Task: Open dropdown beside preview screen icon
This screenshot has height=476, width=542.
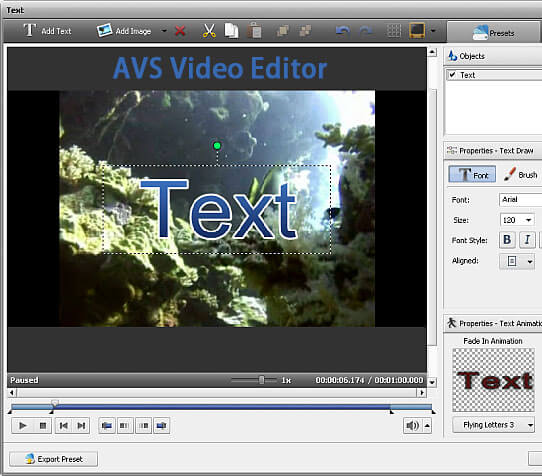Action: point(432,31)
